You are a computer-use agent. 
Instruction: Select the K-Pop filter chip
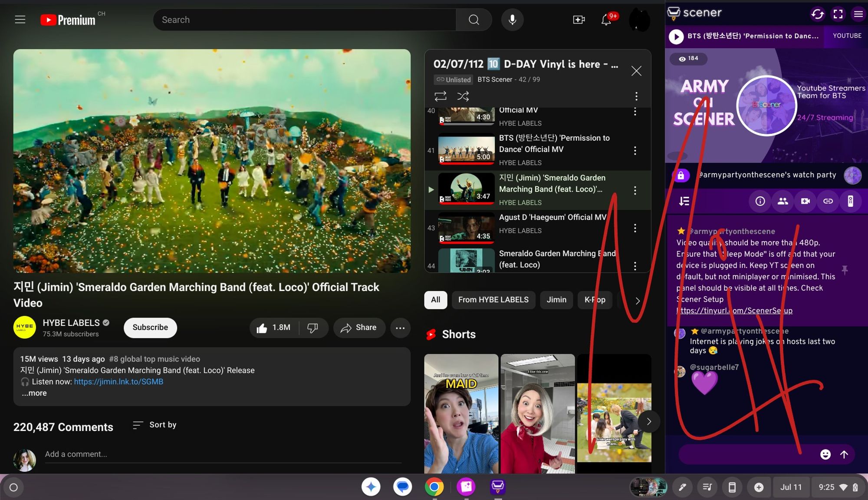595,300
